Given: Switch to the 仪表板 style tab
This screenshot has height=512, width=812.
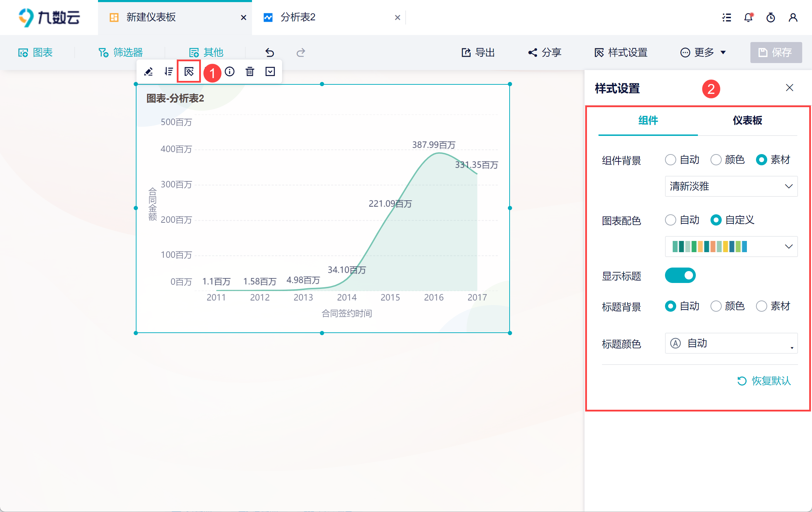Looking at the screenshot, I should pyautogui.click(x=747, y=120).
